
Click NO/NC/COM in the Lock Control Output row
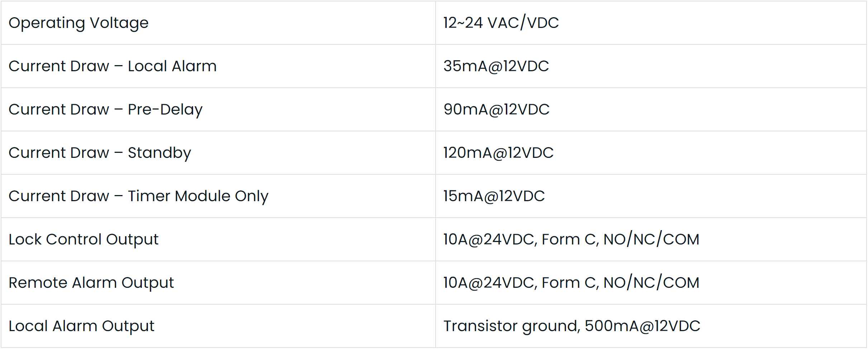651,239
